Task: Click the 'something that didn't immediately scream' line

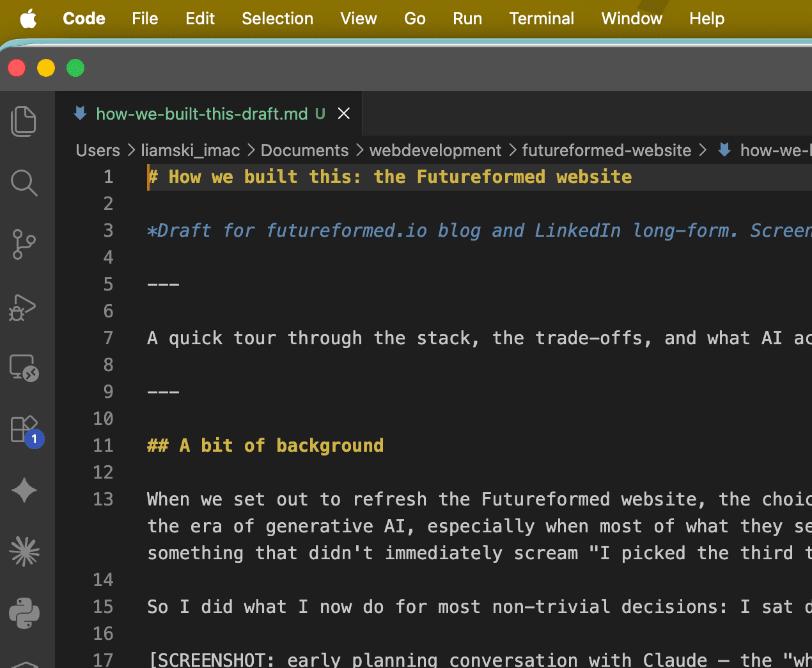Action: coord(479,553)
